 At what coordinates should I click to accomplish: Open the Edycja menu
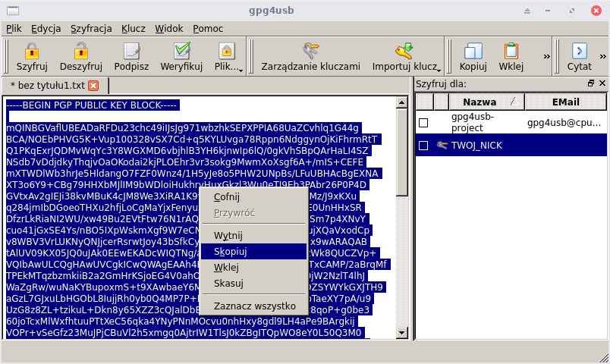(46, 29)
